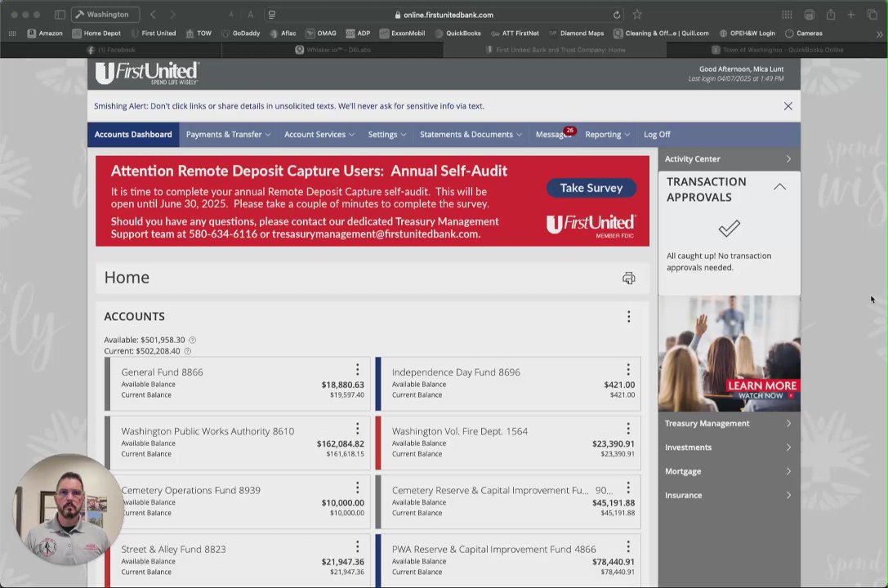Switch to QuickBooks Online browser tab
Viewport: 888px width, 588px height.
(777, 50)
